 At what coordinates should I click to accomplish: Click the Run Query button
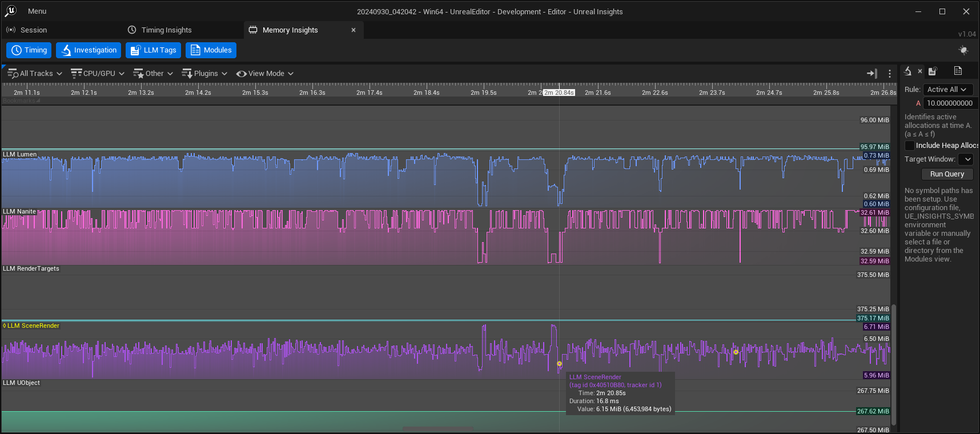pyautogui.click(x=947, y=174)
